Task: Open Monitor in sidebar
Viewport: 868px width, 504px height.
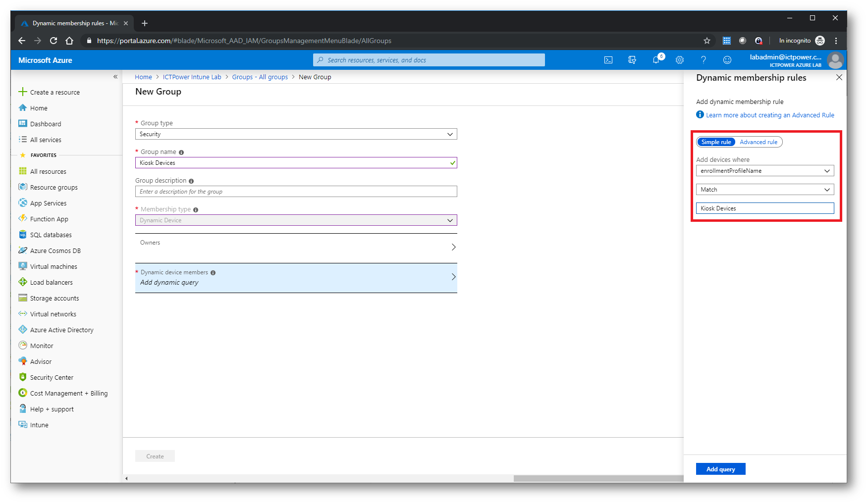Action: [x=42, y=346]
